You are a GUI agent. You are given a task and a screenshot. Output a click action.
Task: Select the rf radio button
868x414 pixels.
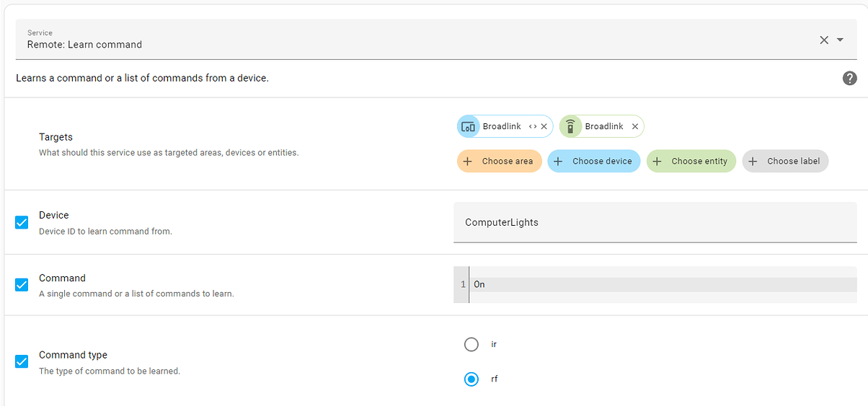[471, 379]
